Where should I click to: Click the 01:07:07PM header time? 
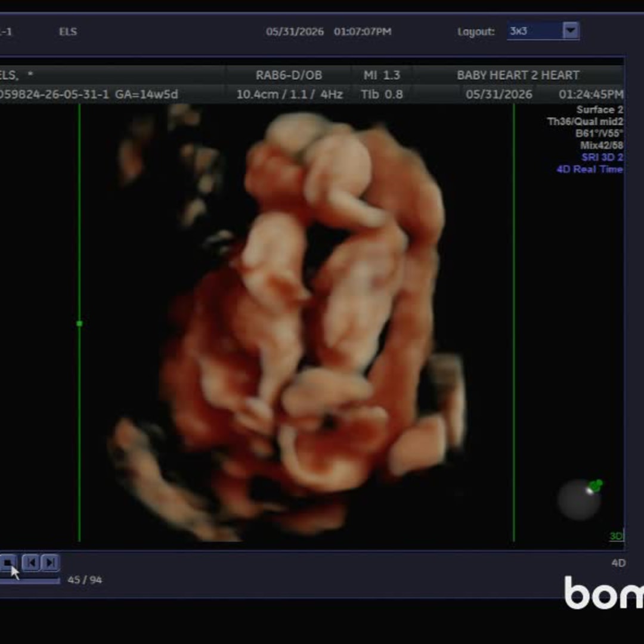click(363, 32)
